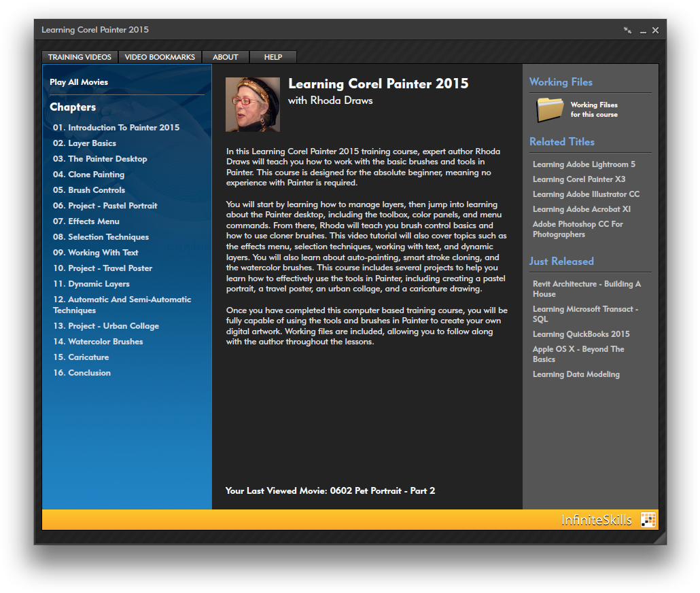Click Play All Movies
Image resolution: width=700 pixels, height=593 pixels.
[79, 82]
